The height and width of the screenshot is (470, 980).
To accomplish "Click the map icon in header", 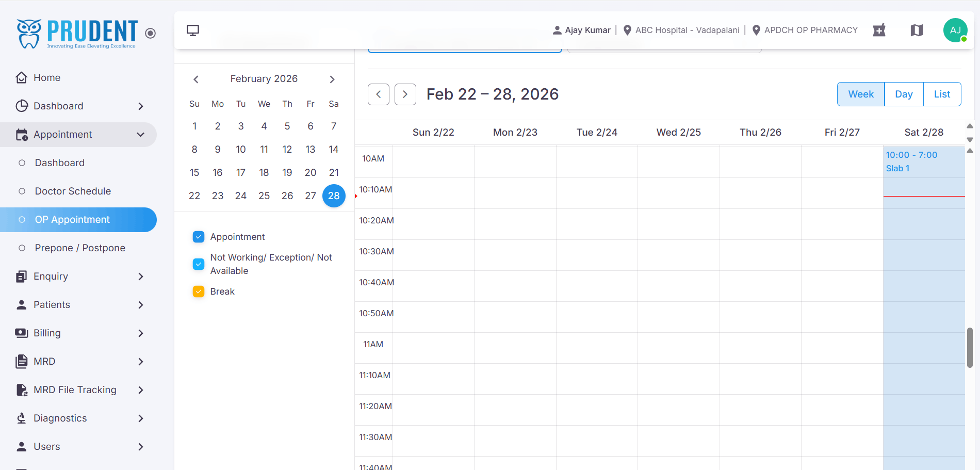I will coord(917,30).
